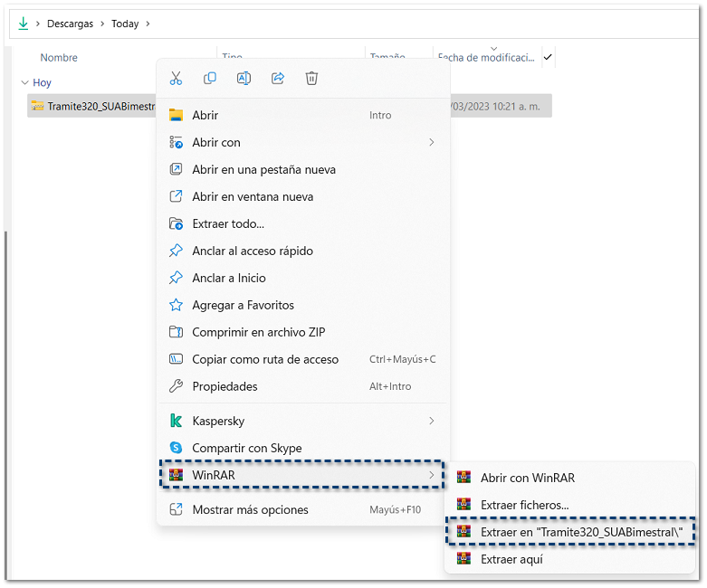Collapse the Hoy group chevron
This screenshot has width=707, height=588.
point(24,82)
